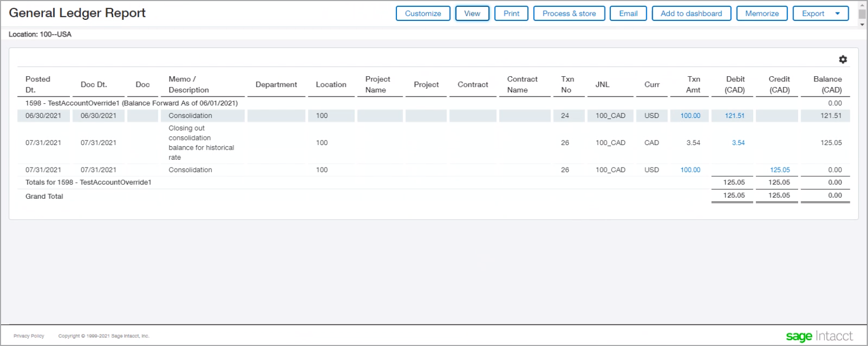
Task: Select the JNL column header
Action: pos(602,85)
